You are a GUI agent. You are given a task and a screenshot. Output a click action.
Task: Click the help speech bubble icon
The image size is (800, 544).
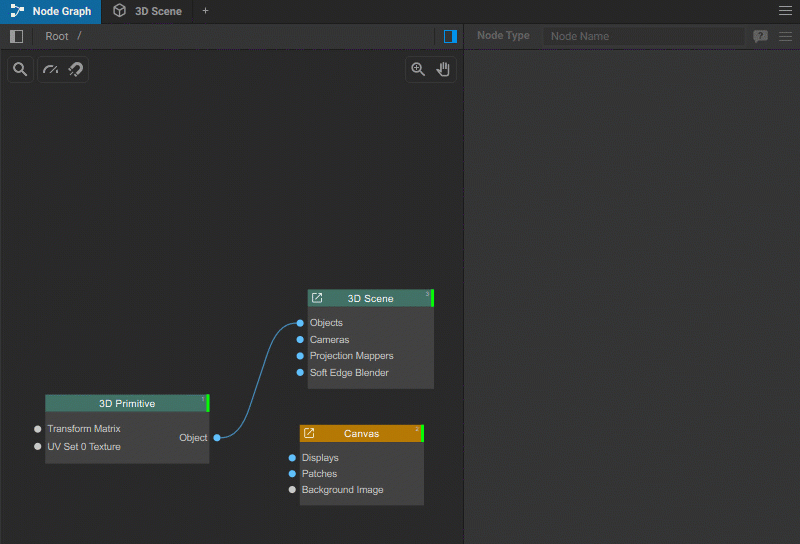(x=760, y=36)
